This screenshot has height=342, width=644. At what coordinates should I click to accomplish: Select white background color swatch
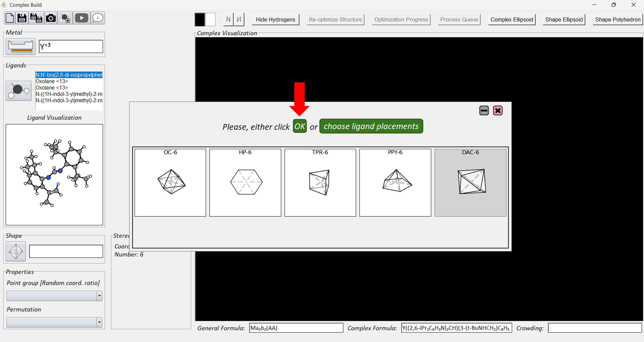point(210,19)
